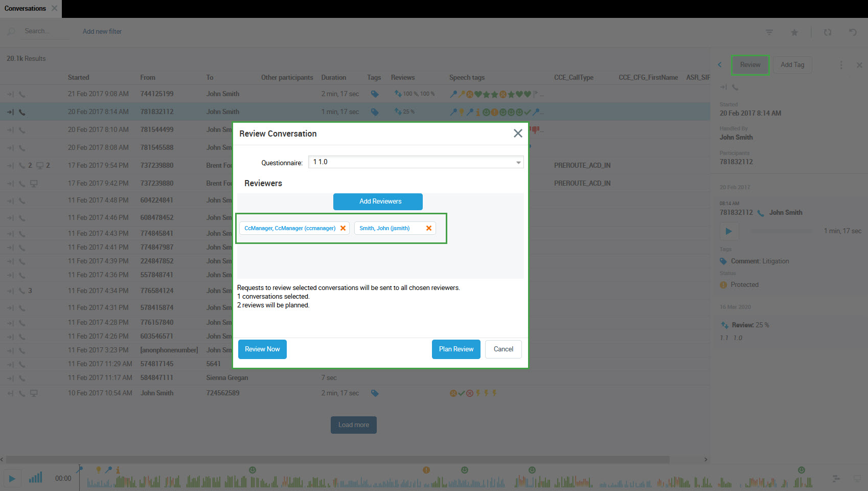
Task: Close the Review Conversation dialog
Action: pyautogui.click(x=517, y=133)
